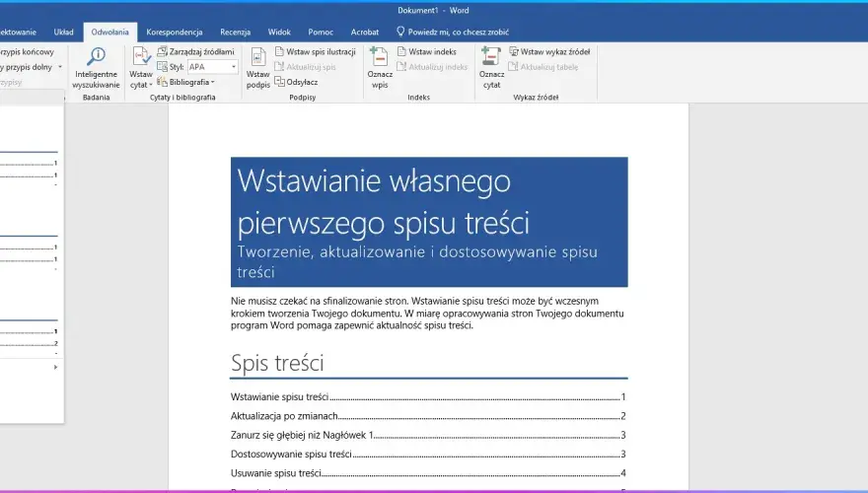
Task: Click the greyed Aktualizuj tabelę button
Action: [543, 67]
